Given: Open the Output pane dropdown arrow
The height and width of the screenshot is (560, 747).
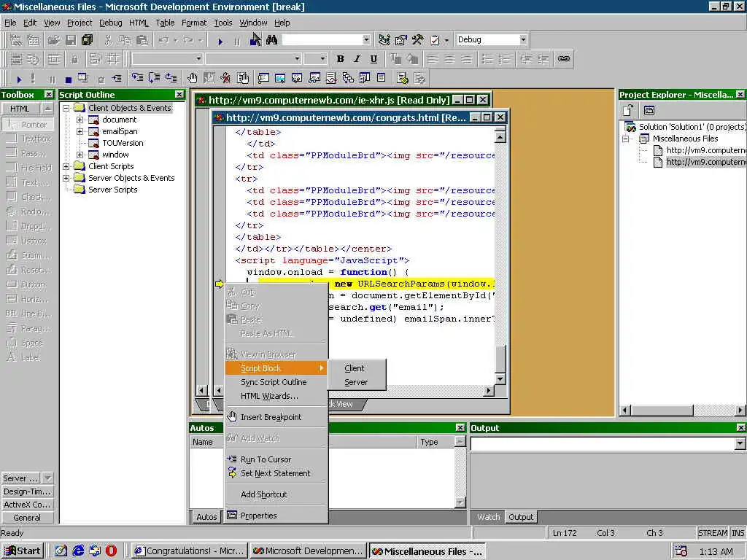Looking at the screenshot, I should [740, 444].
